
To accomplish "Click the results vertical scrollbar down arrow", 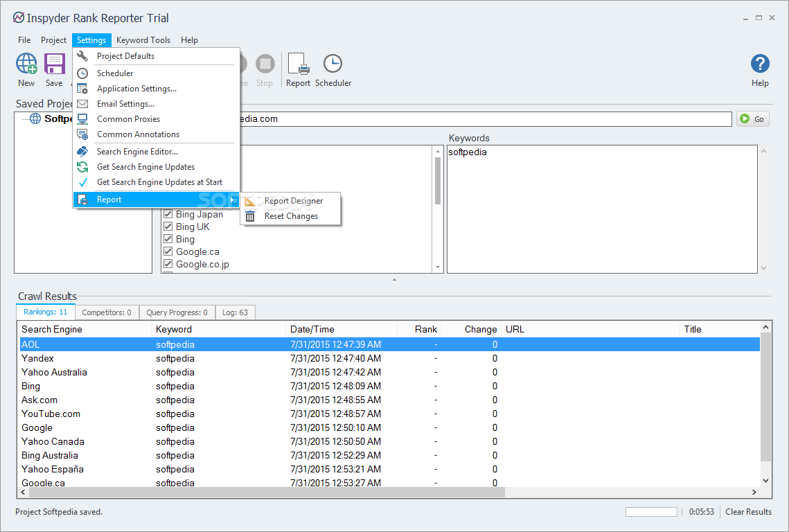I will point(765,481).
